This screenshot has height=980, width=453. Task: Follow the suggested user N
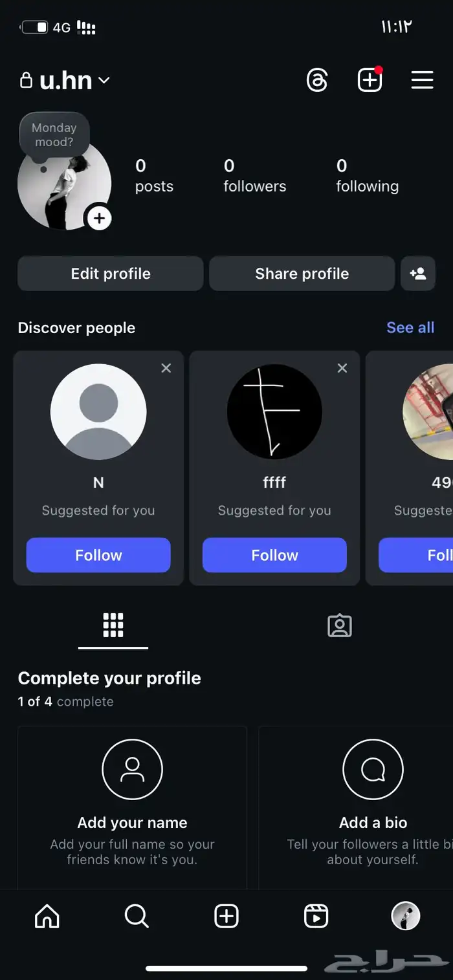click(98, 555)
